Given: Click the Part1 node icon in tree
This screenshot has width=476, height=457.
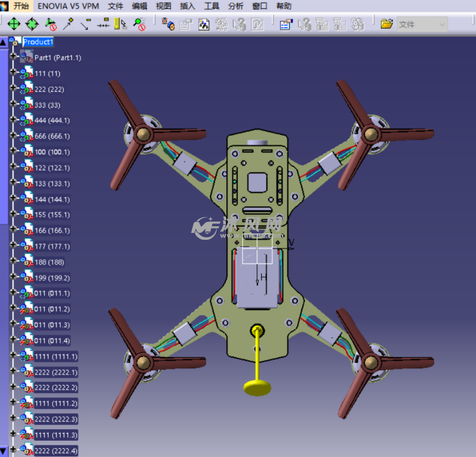Looking at the screenshot, I should [x=27, y=57].
